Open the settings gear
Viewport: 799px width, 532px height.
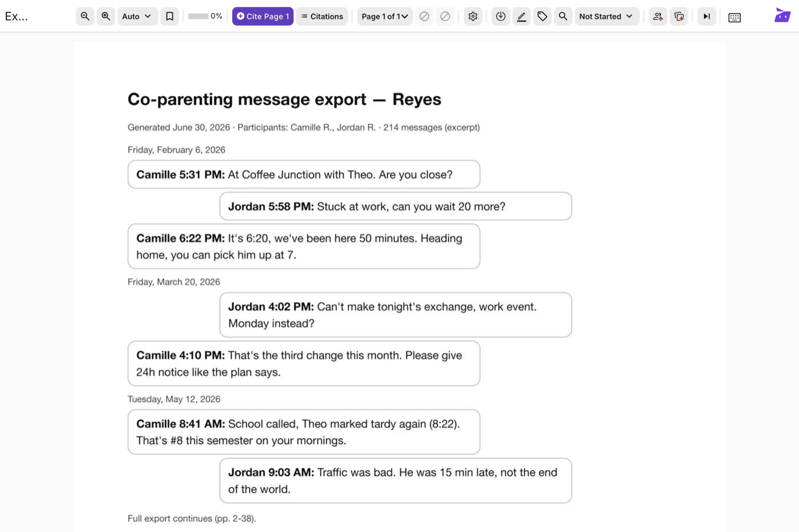(473, 17)
